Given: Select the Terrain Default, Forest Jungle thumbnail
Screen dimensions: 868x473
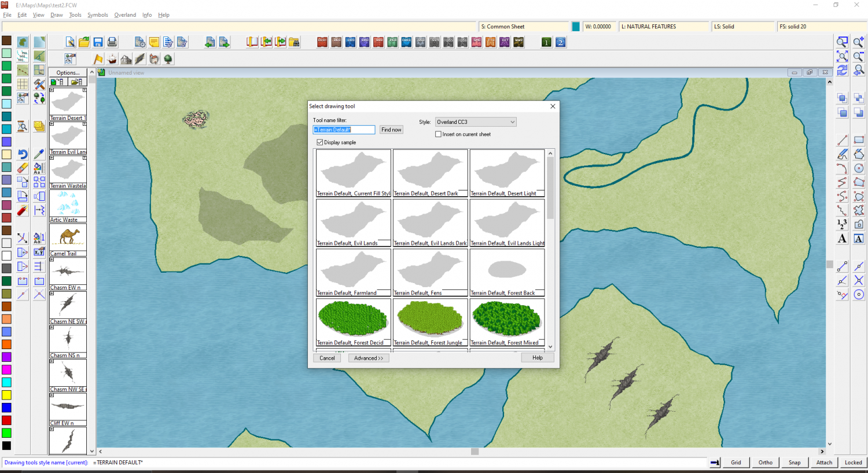Looking at the screenshot, I should tap(430, 322).
